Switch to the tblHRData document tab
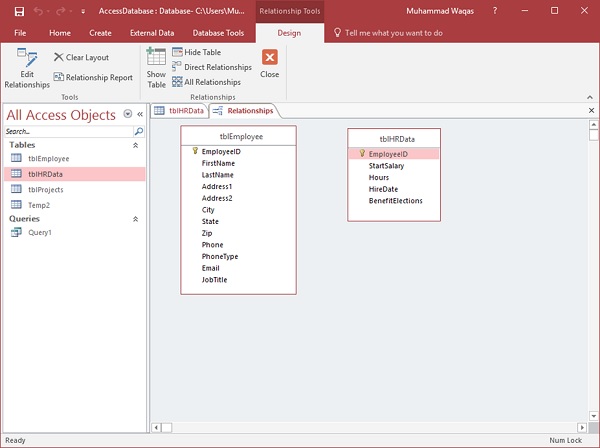The width and height of the screenshot is (600, 448). pos(179,110)
